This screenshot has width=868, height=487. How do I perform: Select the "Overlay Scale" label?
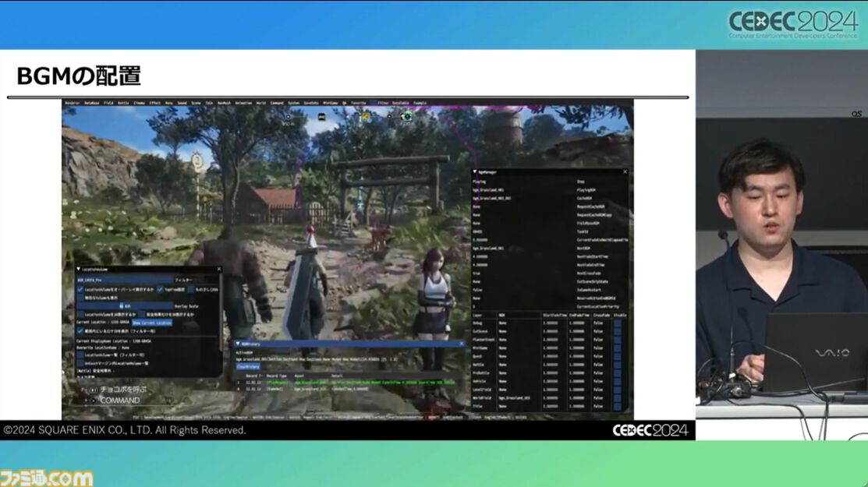(186, 306)
